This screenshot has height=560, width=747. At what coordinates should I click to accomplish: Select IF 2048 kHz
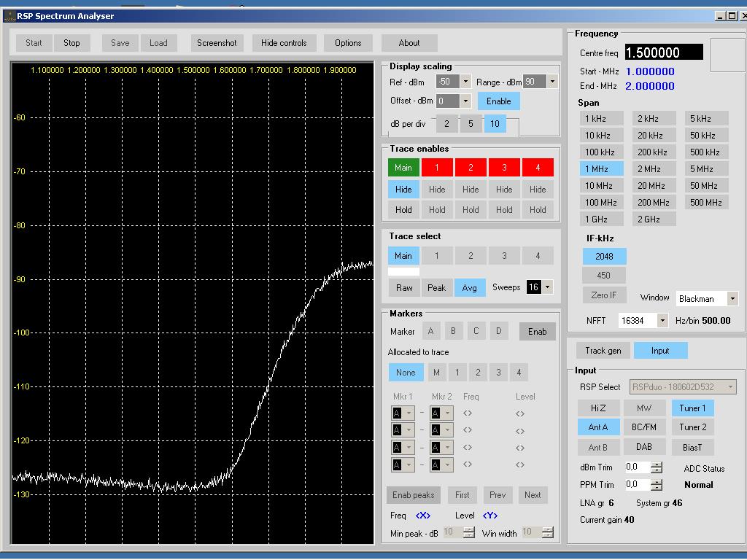point(605,256)
